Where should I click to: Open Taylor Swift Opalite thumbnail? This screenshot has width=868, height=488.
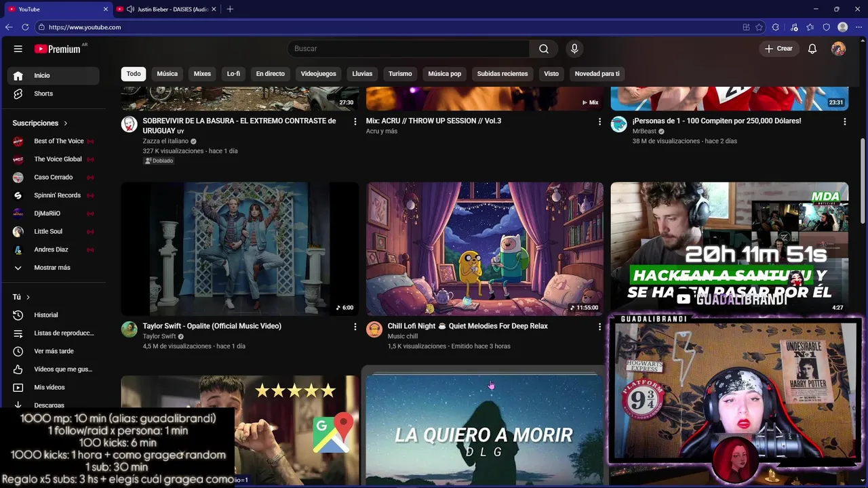[x=240, y=249]
